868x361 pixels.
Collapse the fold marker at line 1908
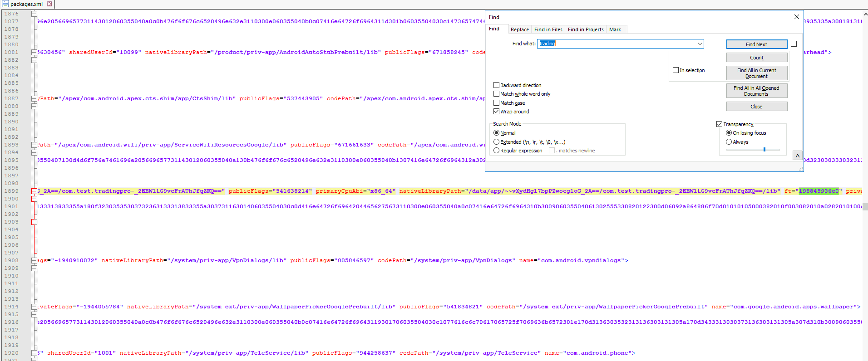point(34,260)
